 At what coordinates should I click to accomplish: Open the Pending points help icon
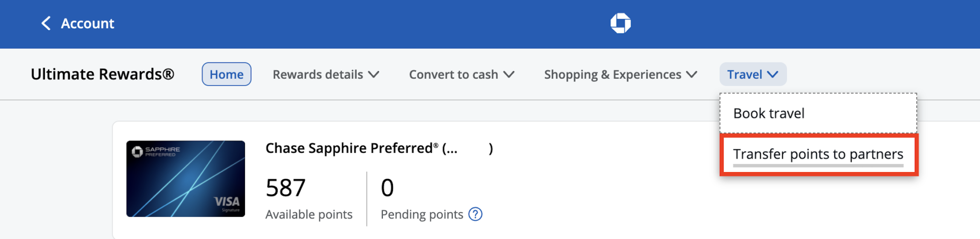pyautogui.click(x=475, y=214)
